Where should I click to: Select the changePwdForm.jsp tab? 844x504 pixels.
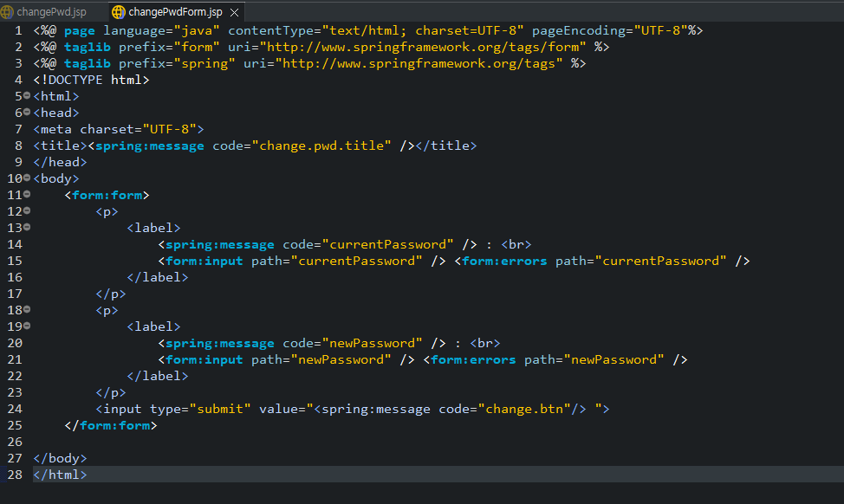coord(175,12)
